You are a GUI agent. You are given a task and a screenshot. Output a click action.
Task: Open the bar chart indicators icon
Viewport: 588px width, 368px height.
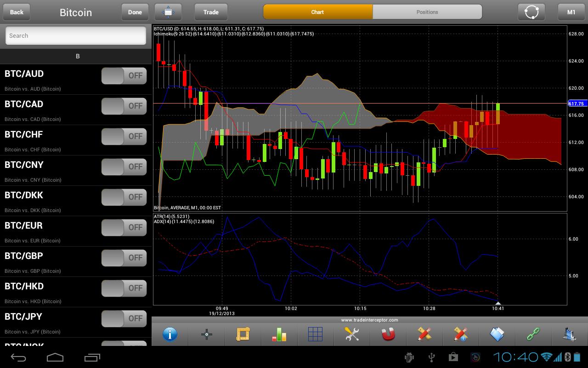click(279, 334)
